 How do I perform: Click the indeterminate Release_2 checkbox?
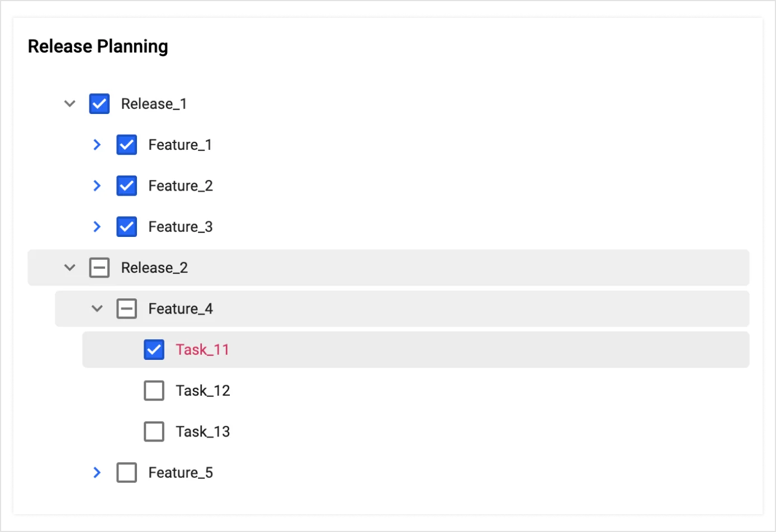[99, 267]
